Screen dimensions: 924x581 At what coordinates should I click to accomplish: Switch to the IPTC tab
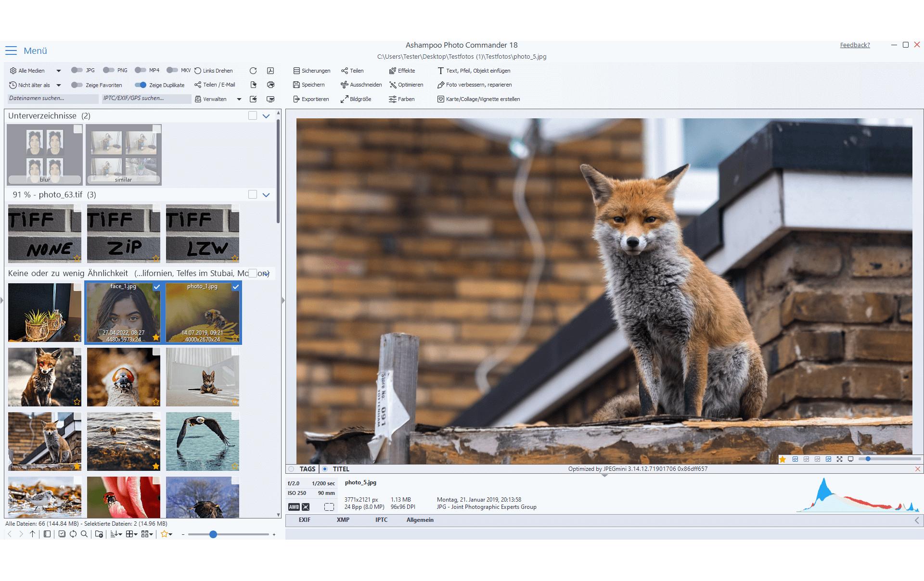tap(381, 520)
